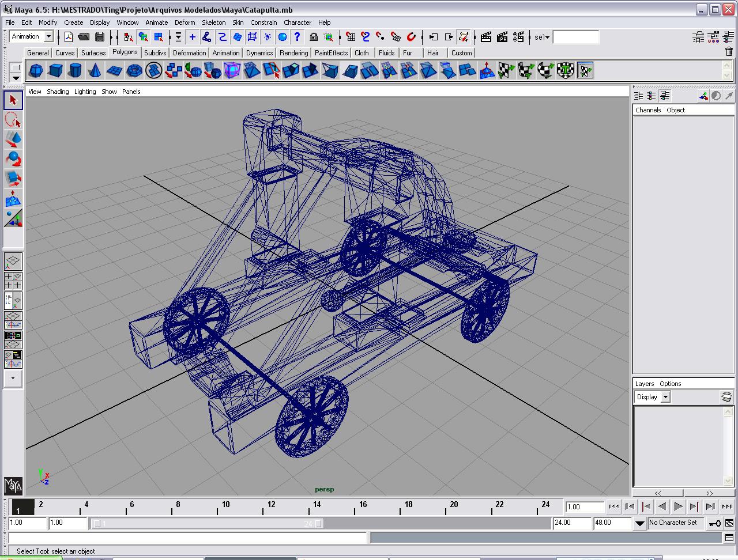This screenshot has height=560, width=738.
Task: Select the polygon sphere shelf icon
Action: point(36,71)
